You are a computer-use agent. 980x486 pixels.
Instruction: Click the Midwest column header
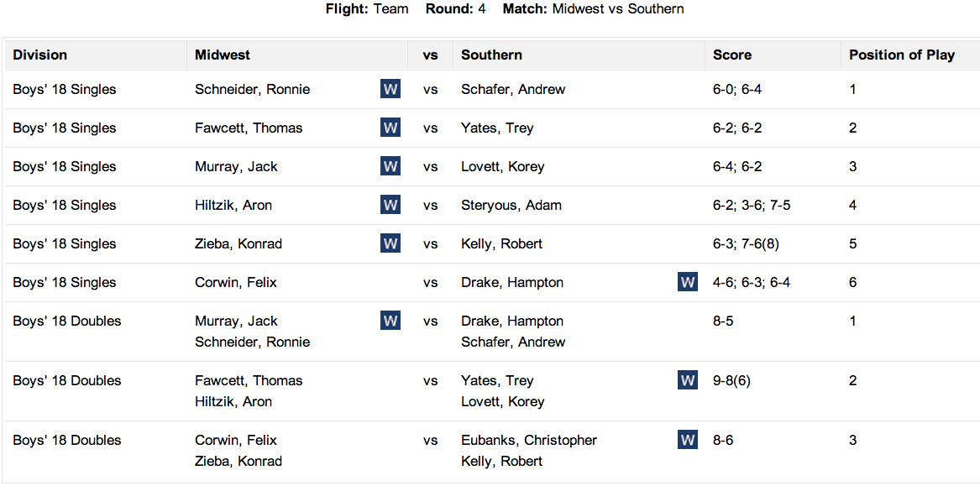click(x=223, y=55)
